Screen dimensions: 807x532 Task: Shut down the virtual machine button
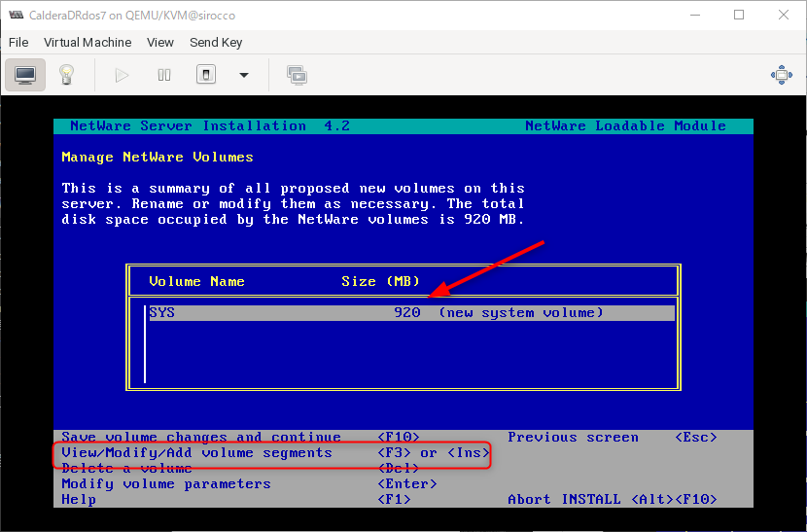[206, 75]
